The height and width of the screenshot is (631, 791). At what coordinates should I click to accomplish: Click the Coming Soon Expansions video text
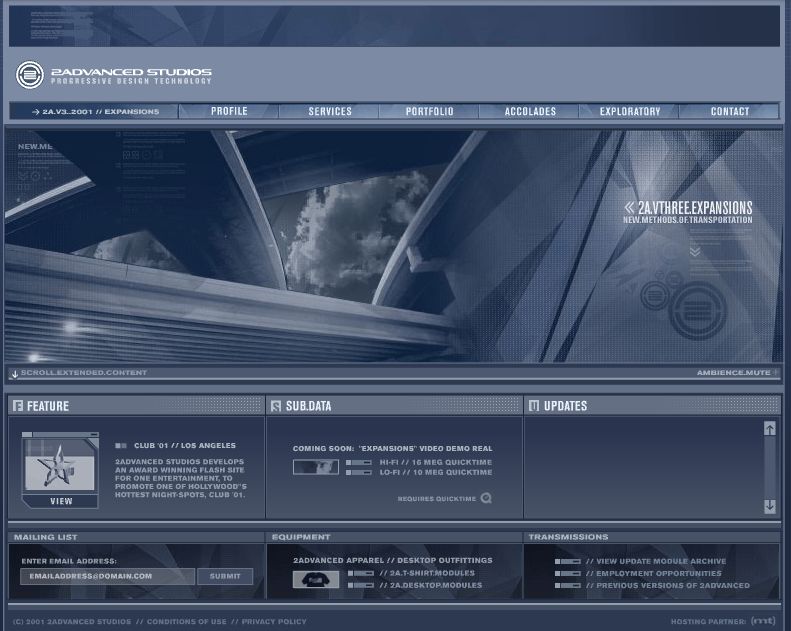coord(392,448)
